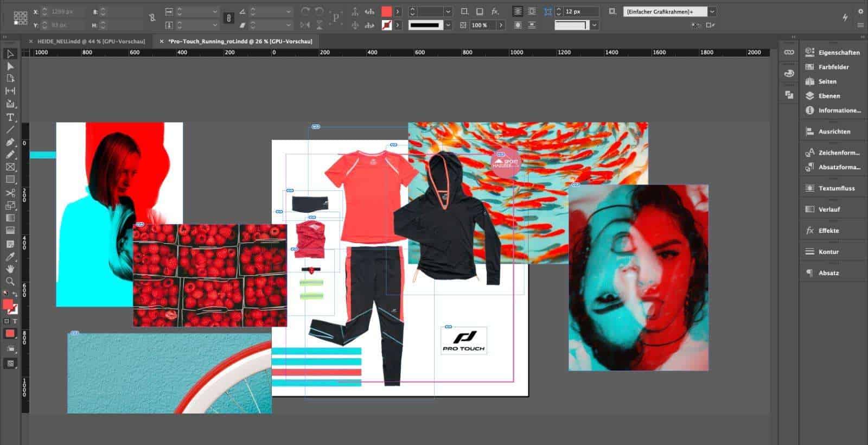The width and height of the screenshot is (868, 445).
Task: Select the Selection (arrow) tool
Action: (x=10, y=54)
